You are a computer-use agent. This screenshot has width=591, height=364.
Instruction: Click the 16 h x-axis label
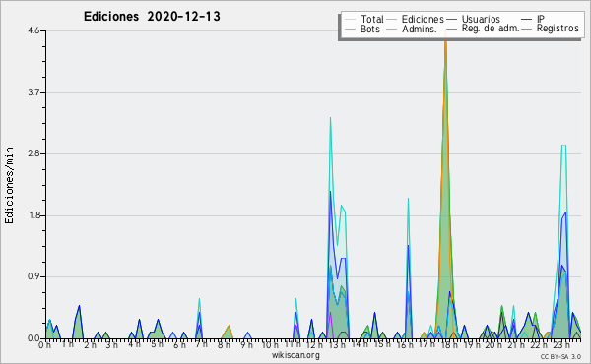point(404,345)
